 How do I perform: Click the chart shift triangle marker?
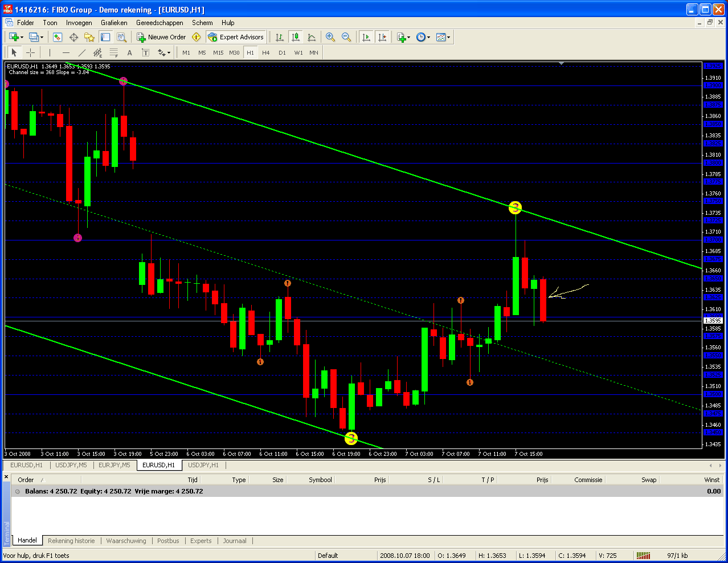click(x=562, y=64)
